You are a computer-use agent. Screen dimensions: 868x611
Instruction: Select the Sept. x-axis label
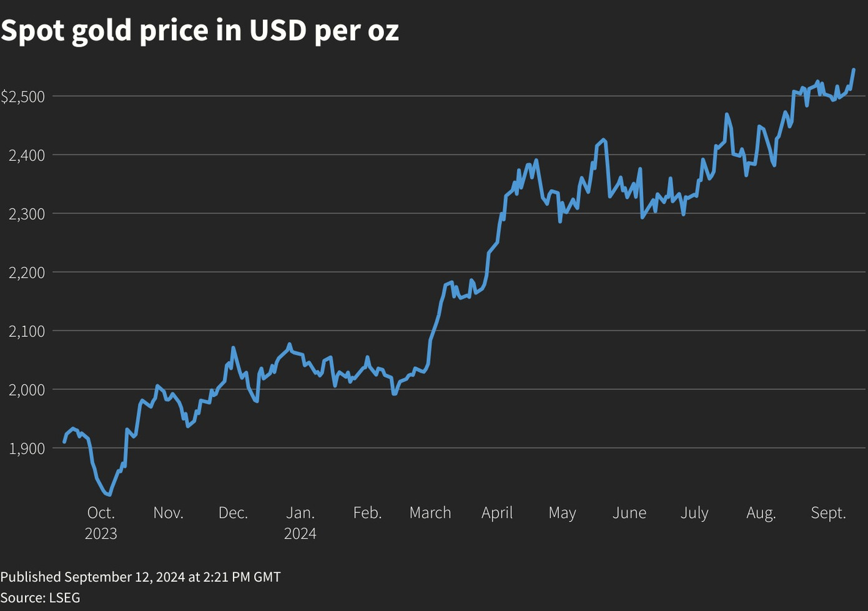[x=828, y=513]
